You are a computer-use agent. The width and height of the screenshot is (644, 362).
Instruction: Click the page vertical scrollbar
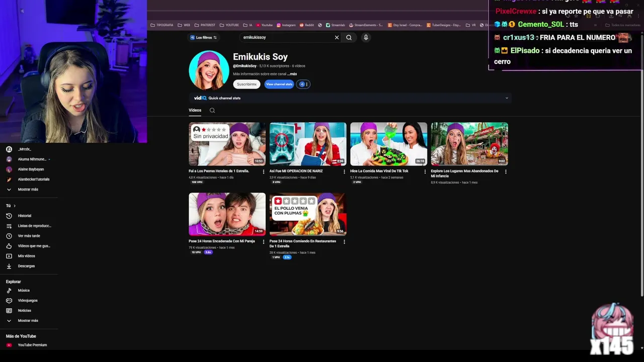click(x=641, y=166)
